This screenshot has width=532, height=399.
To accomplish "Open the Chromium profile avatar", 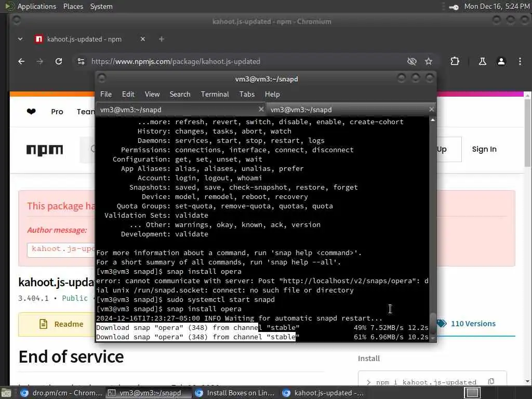I will pos(501,61).
